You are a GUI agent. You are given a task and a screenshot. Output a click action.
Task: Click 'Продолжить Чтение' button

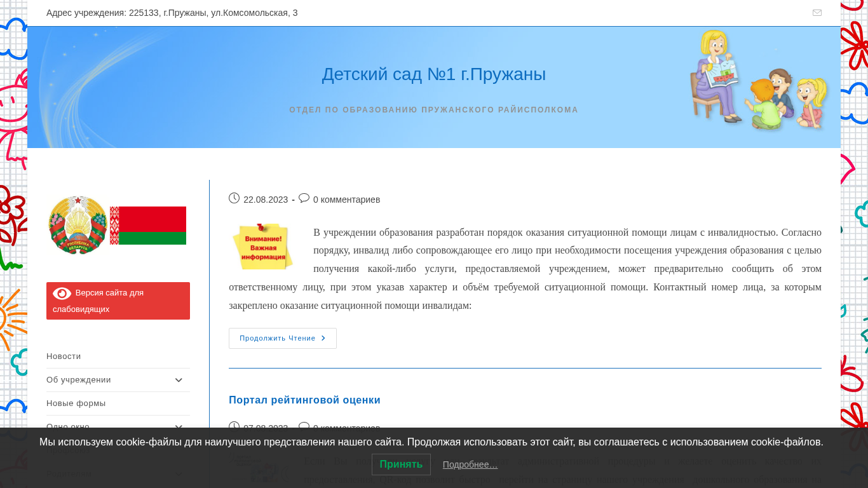[283, 338]
